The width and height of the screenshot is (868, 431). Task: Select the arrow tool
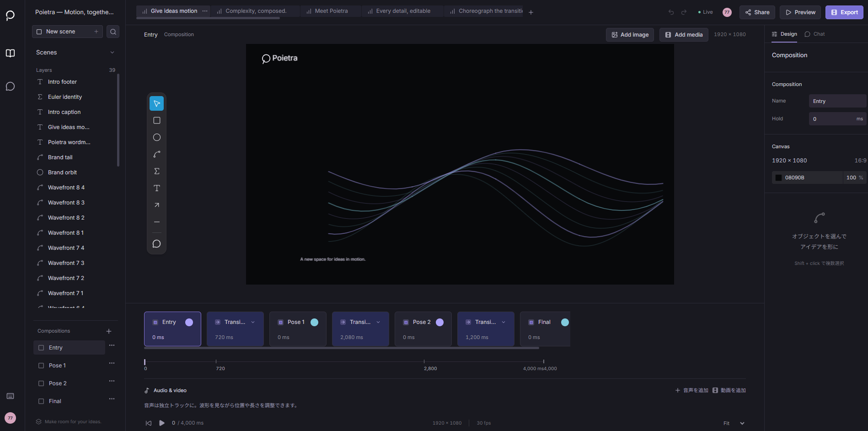click(157, 205)
